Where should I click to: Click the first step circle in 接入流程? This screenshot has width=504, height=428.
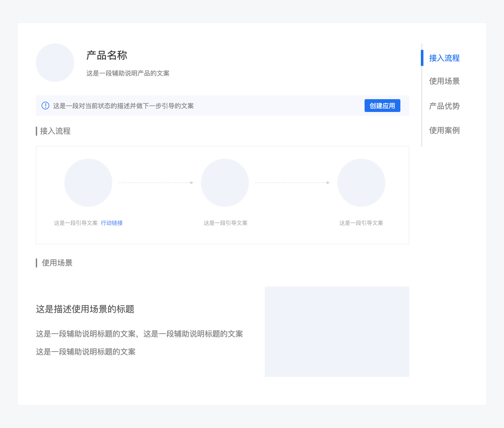[x=88, y=183]
